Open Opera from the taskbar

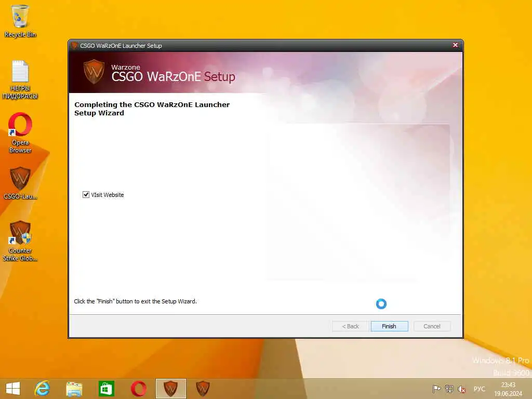coord(138,389)
